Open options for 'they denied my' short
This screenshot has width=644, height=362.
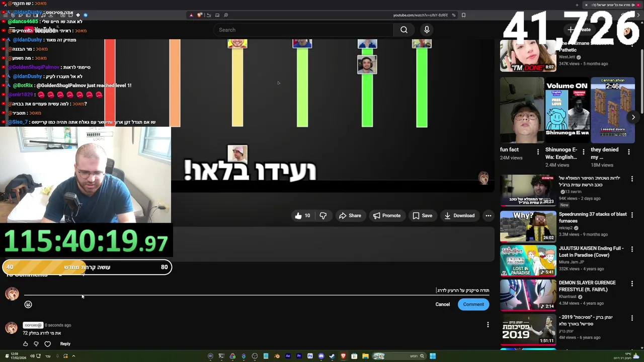pyautogui.click(x=629, y=152)
